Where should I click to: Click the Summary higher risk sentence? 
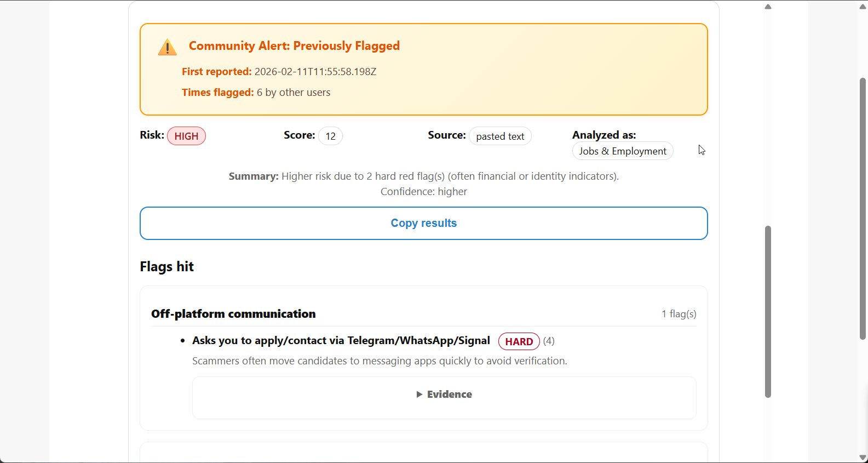click(x=423, y=176)
